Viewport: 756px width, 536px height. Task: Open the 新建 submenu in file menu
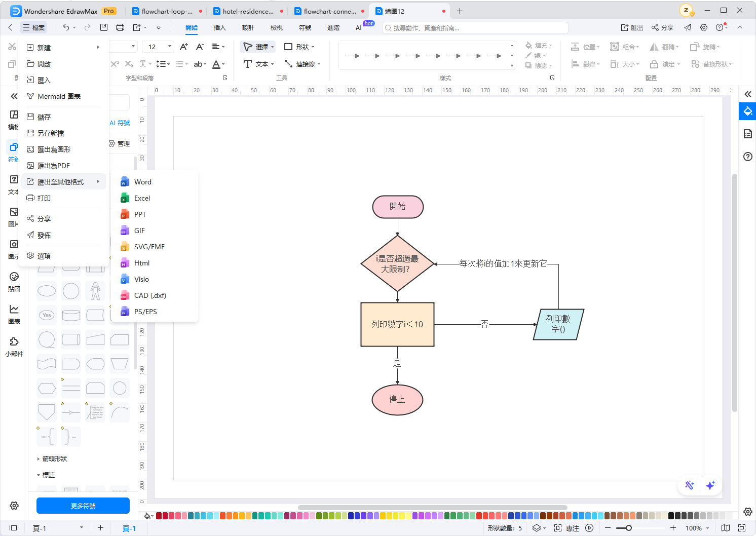[x=63, y=48]
